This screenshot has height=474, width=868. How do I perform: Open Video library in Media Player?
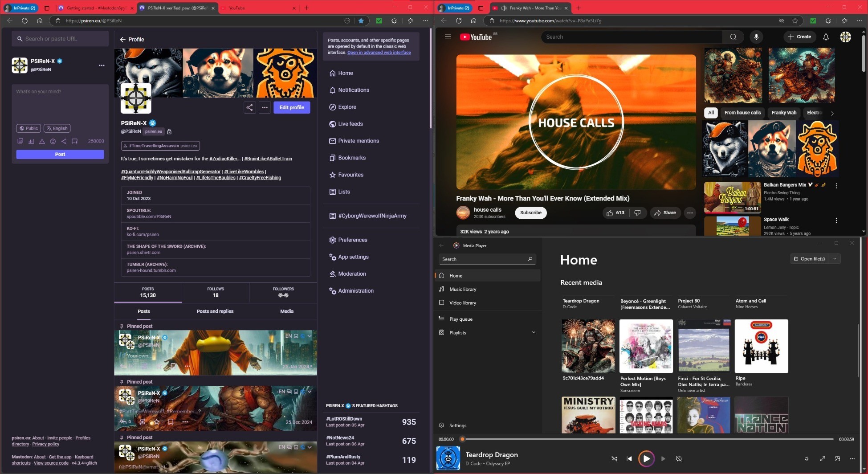(488, 303)
